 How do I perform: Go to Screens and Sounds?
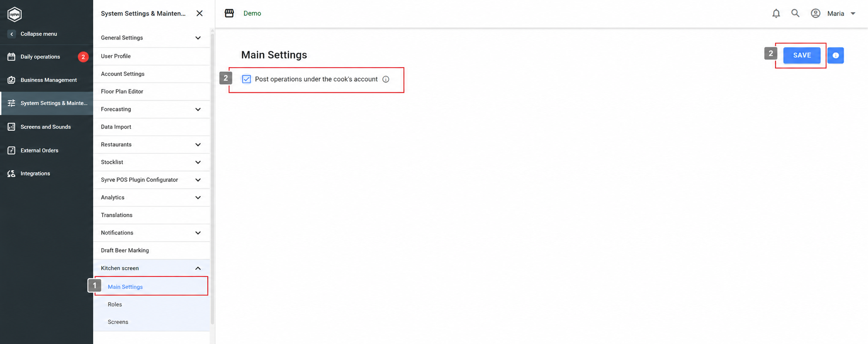coord(45,127)
